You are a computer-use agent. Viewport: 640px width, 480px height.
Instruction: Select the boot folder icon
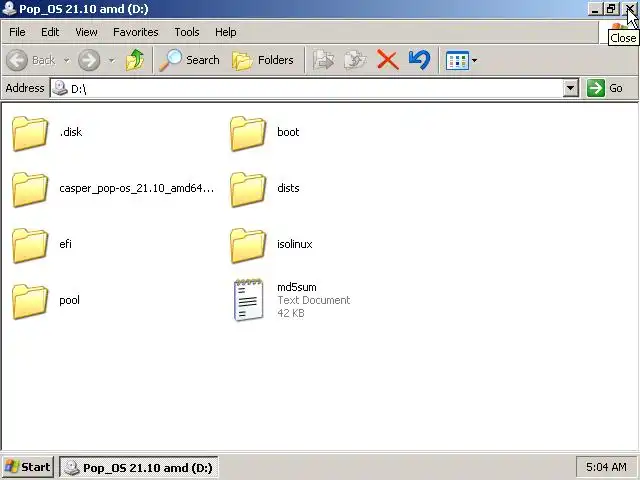click(x=248, y=133)
